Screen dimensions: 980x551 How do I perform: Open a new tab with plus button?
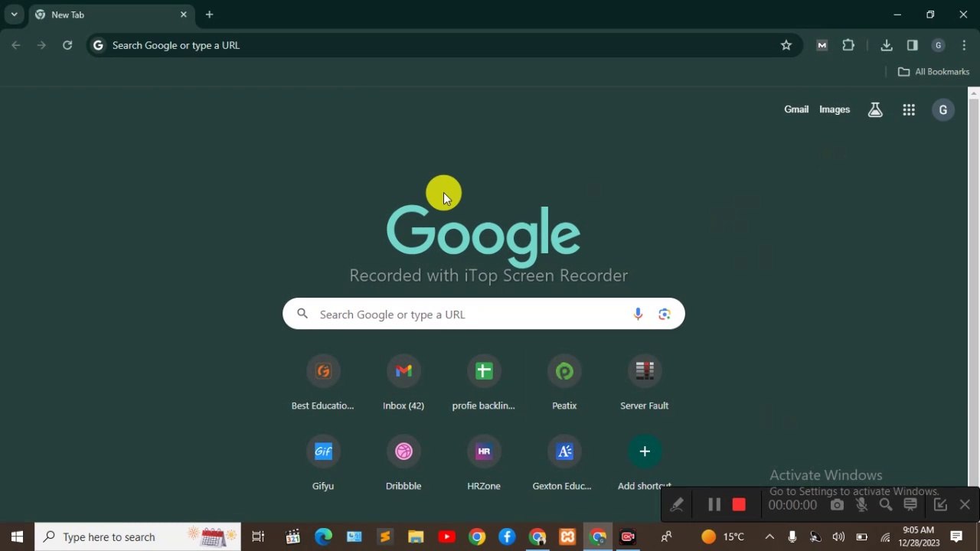[x=209, y=15]
